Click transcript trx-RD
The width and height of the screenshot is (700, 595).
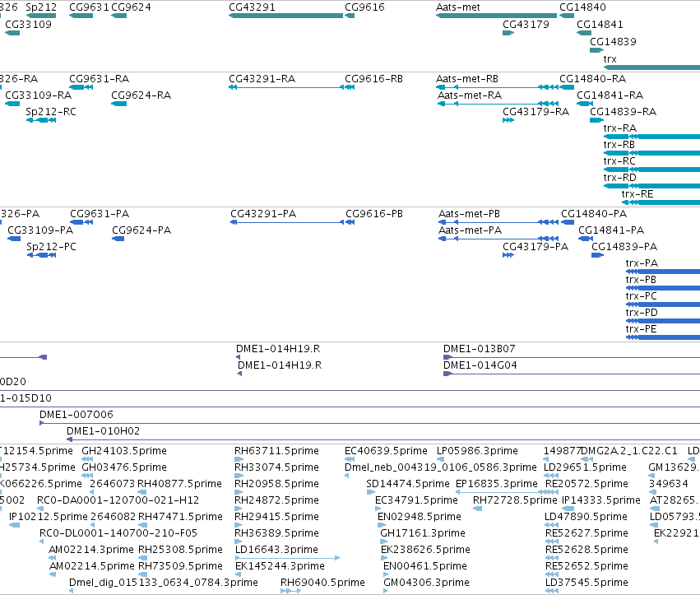coord(619,178)
